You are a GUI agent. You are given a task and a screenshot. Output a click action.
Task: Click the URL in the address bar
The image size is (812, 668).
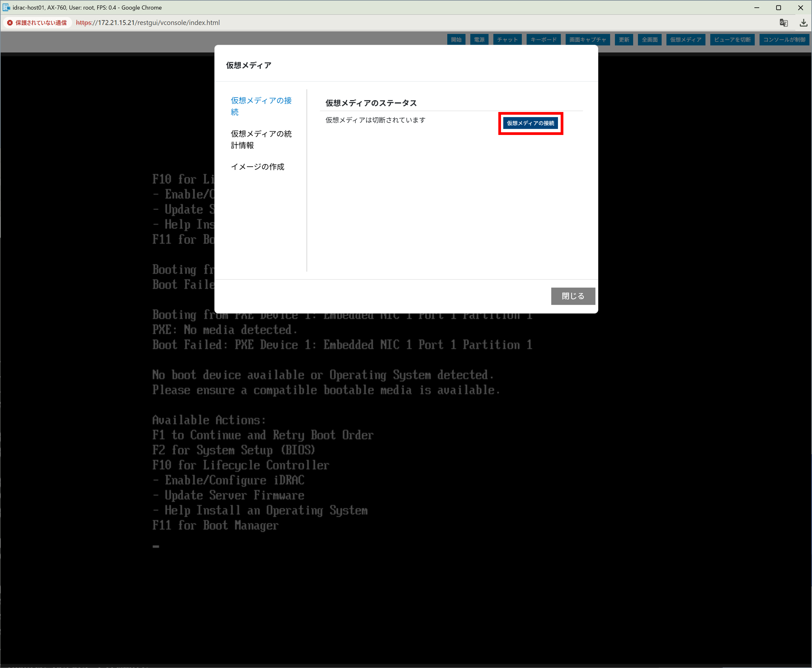pos(148,23)
